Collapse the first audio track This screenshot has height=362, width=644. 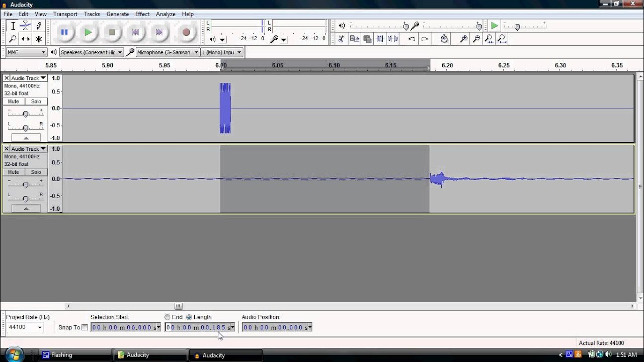click(x=26, y=138)
